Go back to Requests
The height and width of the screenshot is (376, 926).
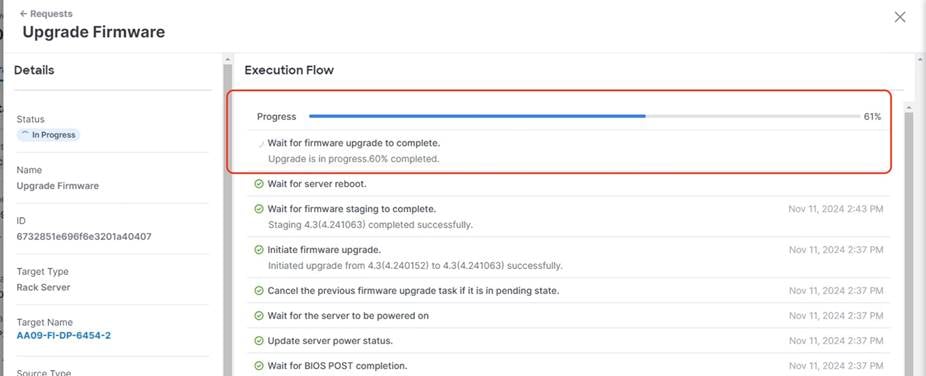click(x=46, y=14)
